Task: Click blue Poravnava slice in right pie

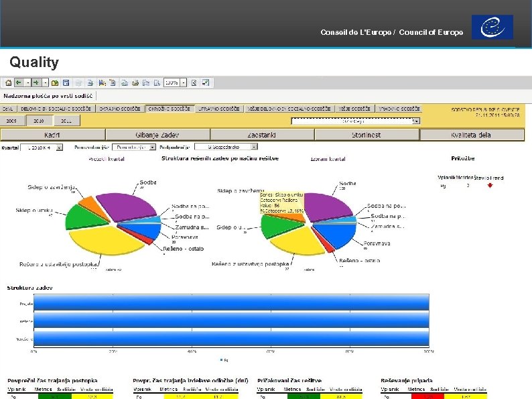Action: [337, 233]
